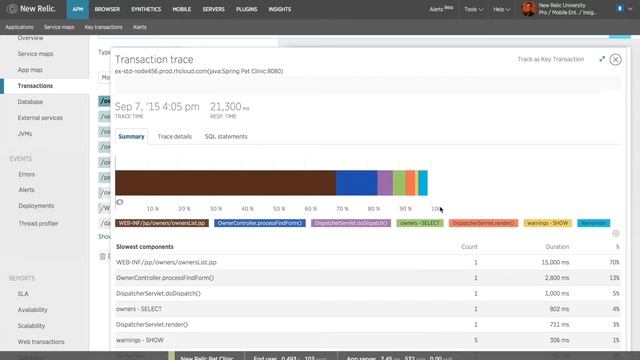The image size is (640, 360).
Task: Open the Tools dropdown menu
Action: coord(473,9)
